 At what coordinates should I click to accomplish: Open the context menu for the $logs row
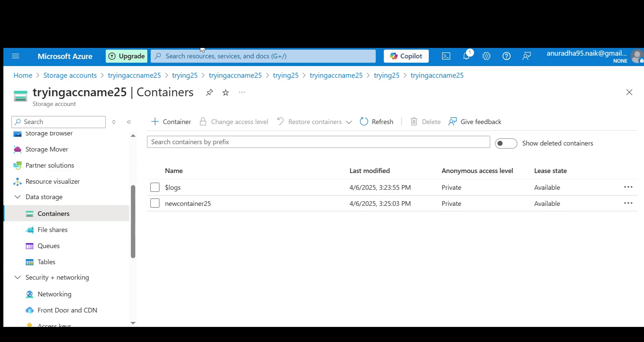point(628,187)
